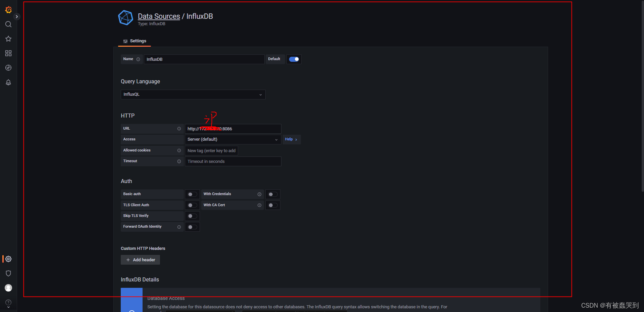Screen dimensions: 644x312
Task: Open the Server Admin shield icon
Action: pos(8,273)
